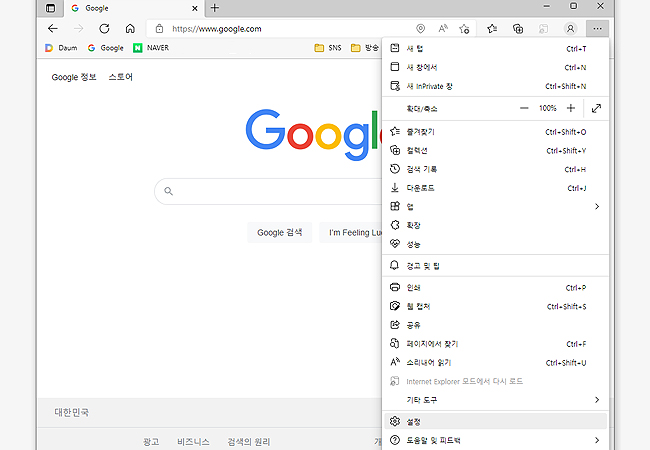
Task: Reload the current page
Action: point(104,29)
